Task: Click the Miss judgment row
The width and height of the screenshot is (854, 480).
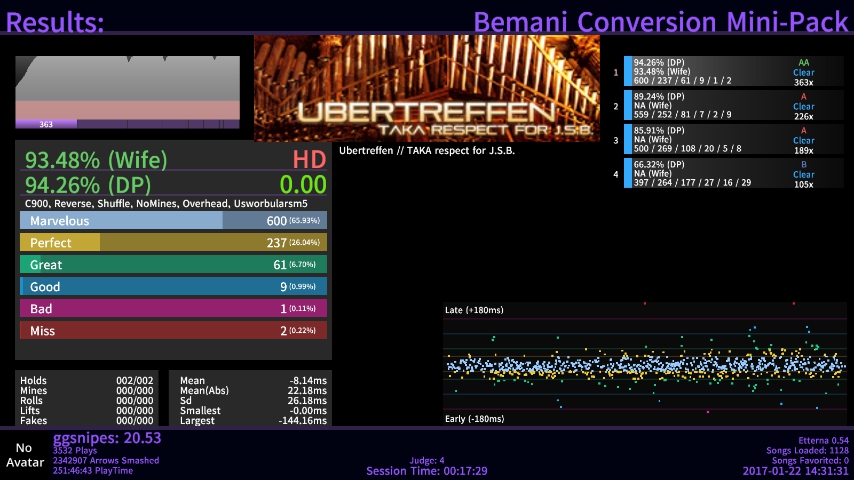Action: 173,331
